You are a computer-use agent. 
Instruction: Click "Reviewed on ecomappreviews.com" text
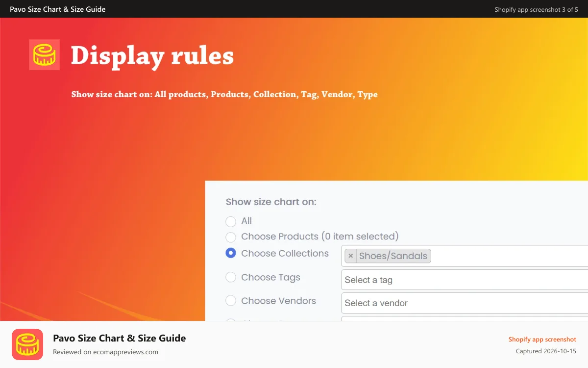tap(105, 352)
